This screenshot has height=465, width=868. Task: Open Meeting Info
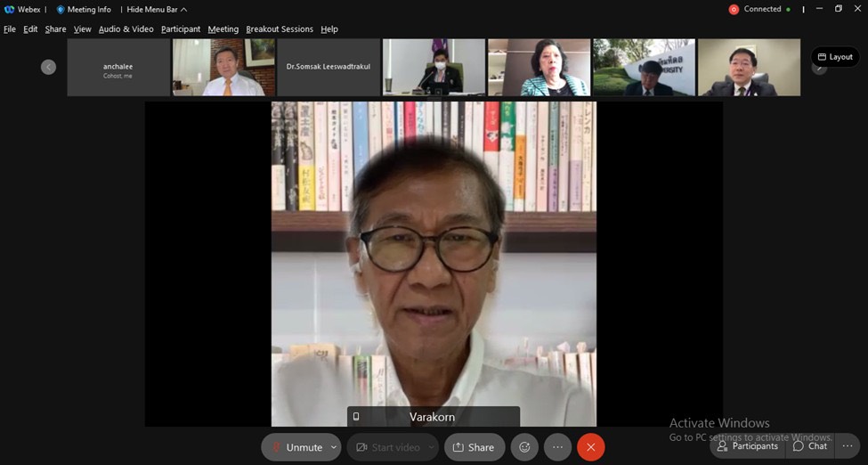(x=85, y=10)
